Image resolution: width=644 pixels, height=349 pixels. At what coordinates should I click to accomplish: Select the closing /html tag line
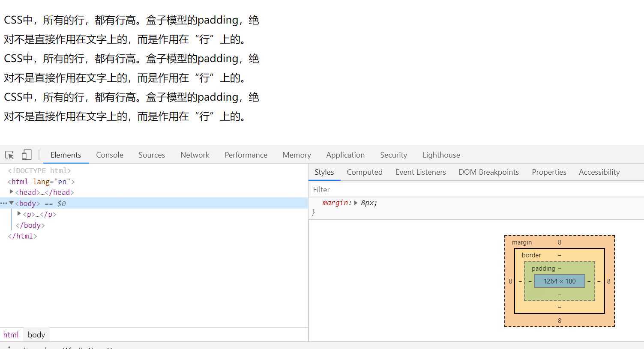(22, 236)
